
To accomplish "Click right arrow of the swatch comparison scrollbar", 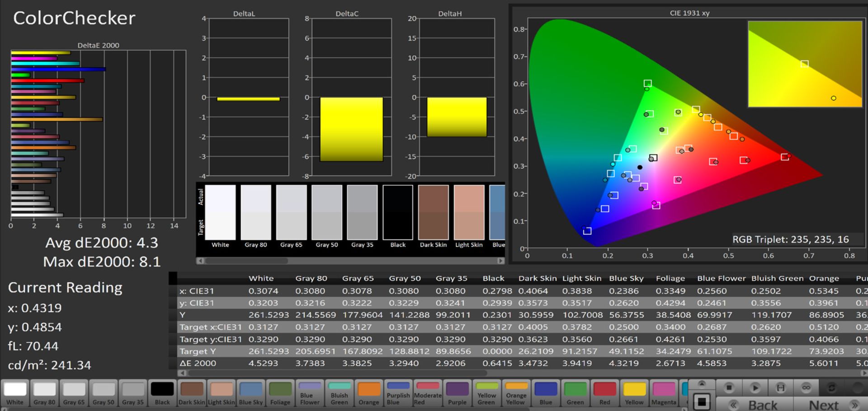I will pyautogui.click(x=500, y=261).
